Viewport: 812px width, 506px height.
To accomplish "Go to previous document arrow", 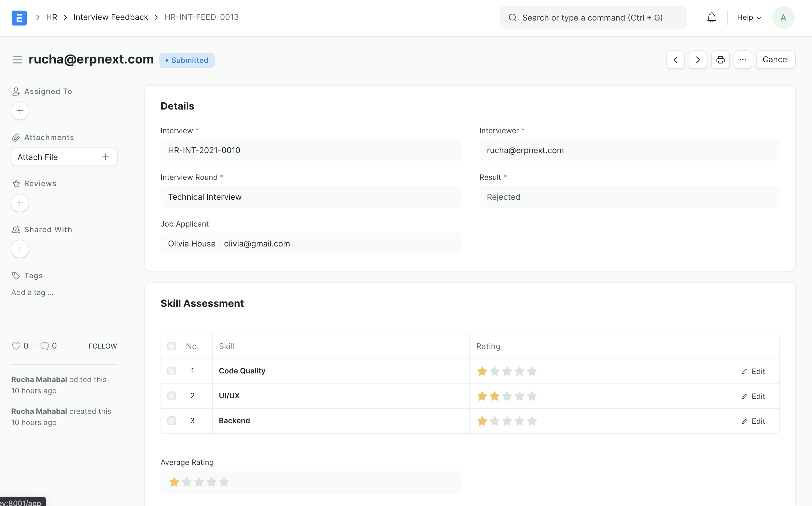I will (675, 60).
